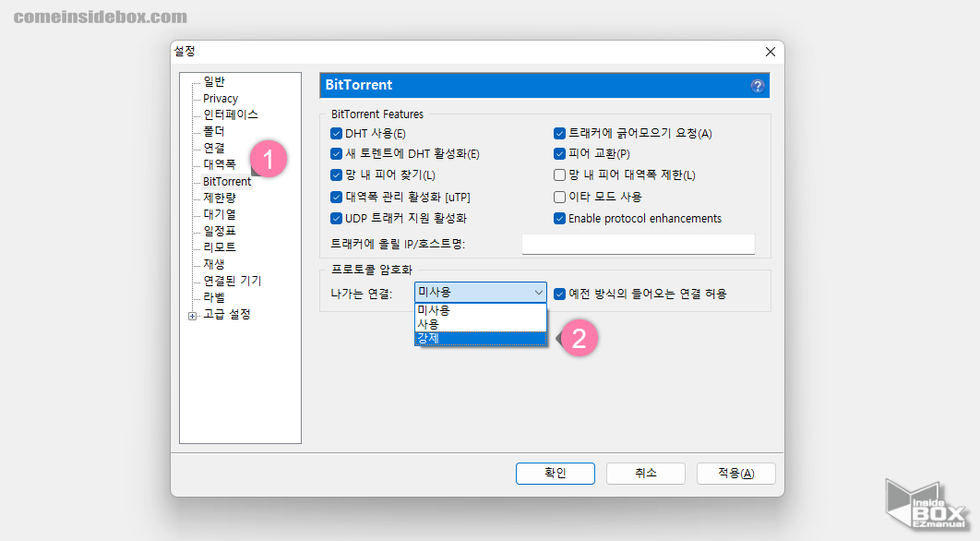The width and height of the screenshot is (980, 541).
Task: Select 재생 in the settings tree
Action: (x=214, y=264)
